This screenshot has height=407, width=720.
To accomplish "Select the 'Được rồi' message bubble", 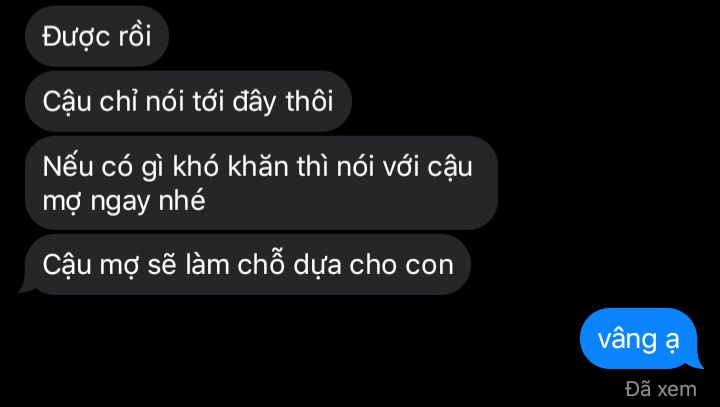I will click(97, 36).
